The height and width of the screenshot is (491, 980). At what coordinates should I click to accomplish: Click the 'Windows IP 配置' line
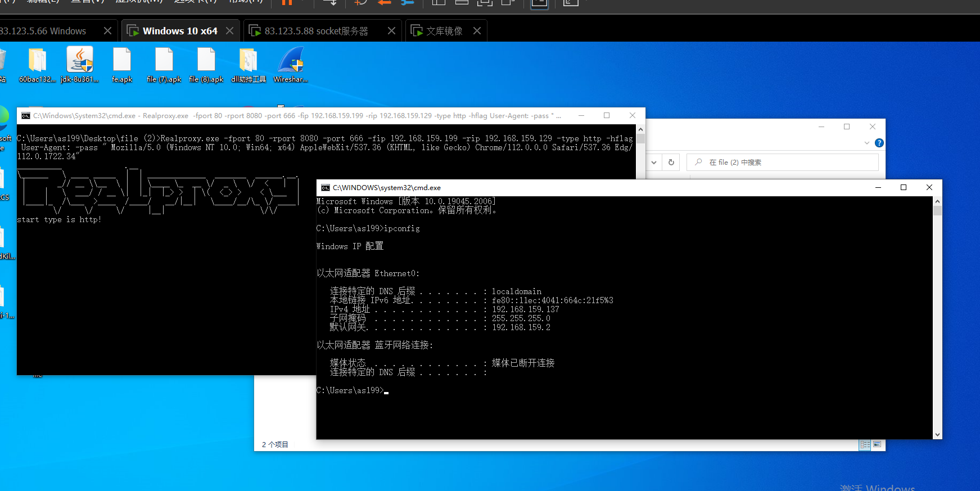(x=350, y=246)
